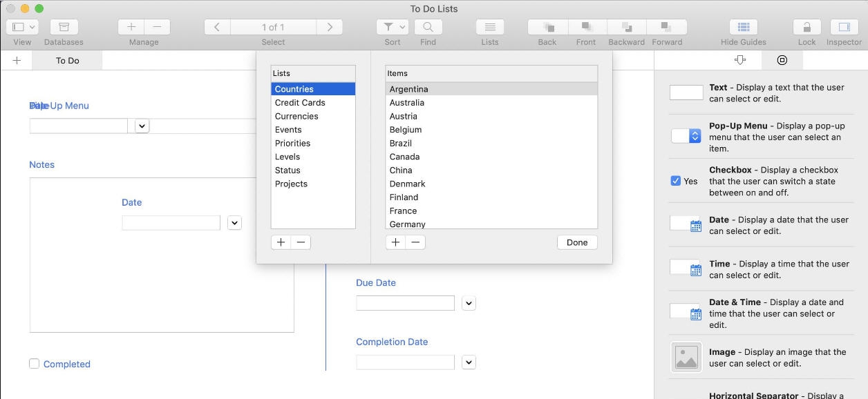Open the Find tool

(x=428, y=26)
